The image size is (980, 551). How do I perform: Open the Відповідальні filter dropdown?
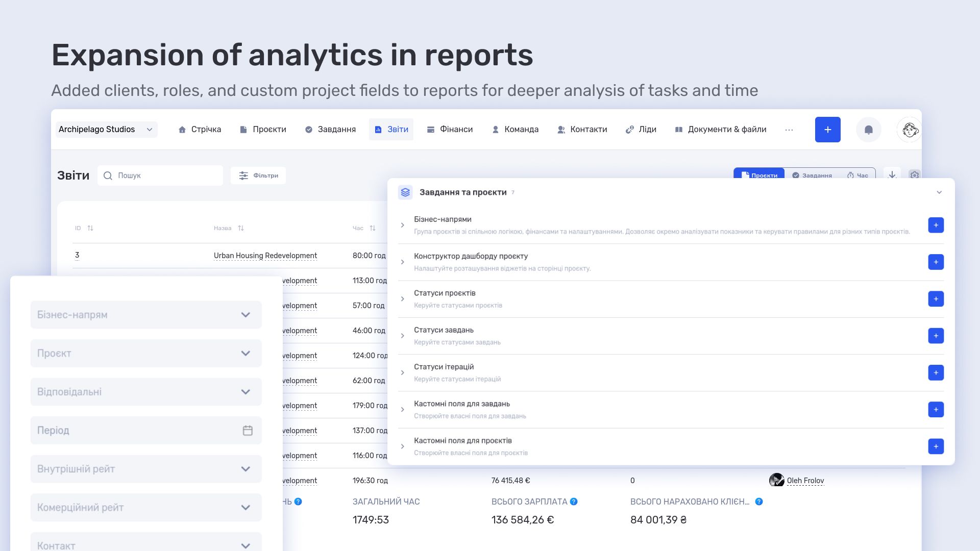tap(146, 392)
